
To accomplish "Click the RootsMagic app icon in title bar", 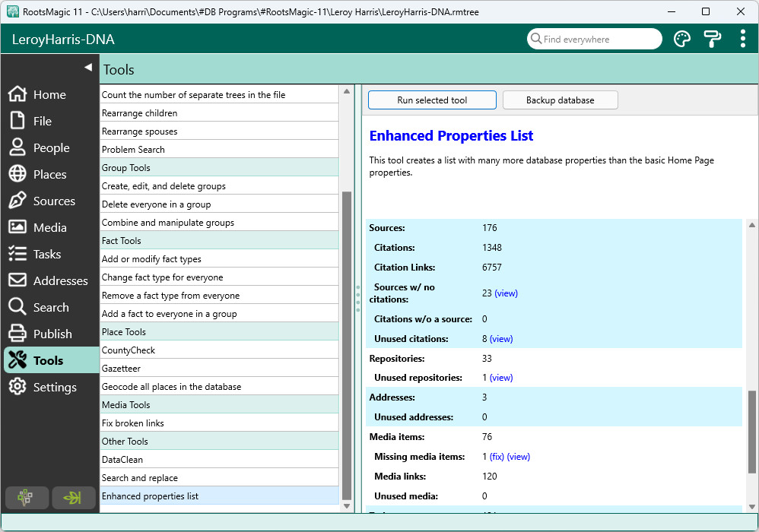I will pyautogui.click(x=13, y=11).
